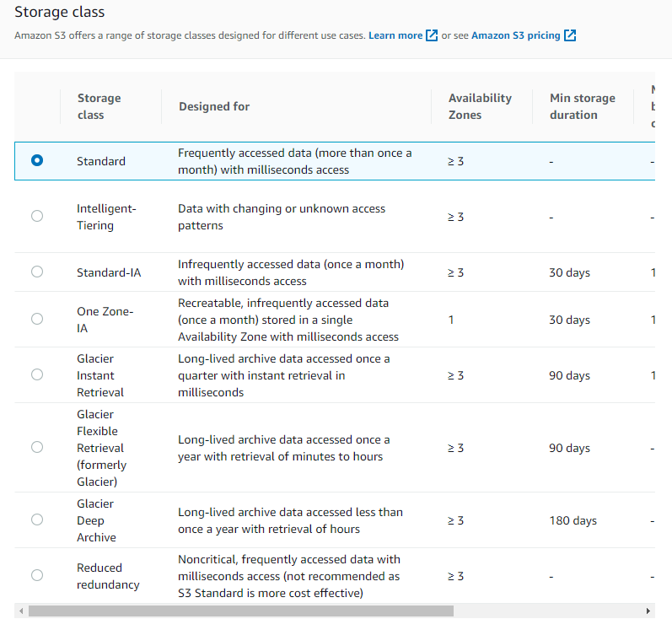The height and width of the screenshot is (619, 672).
Task: Click the Availability Zones column header
Action: [x=480, y=106]
